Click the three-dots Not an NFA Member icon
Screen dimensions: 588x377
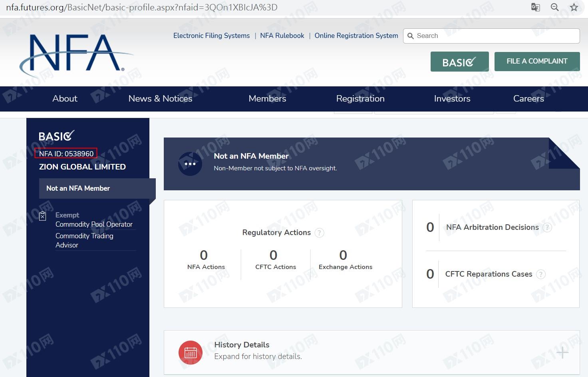click(190, 164)
